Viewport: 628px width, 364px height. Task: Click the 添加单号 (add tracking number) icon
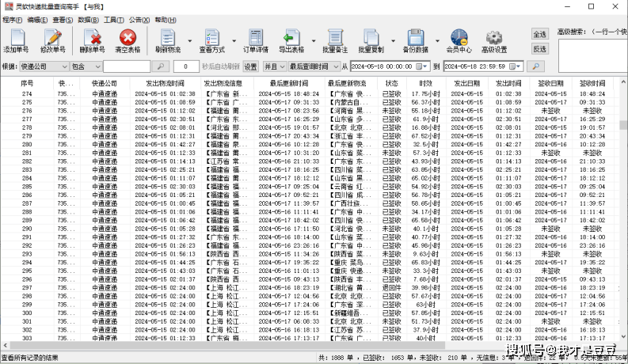click(x=17, y=38)
